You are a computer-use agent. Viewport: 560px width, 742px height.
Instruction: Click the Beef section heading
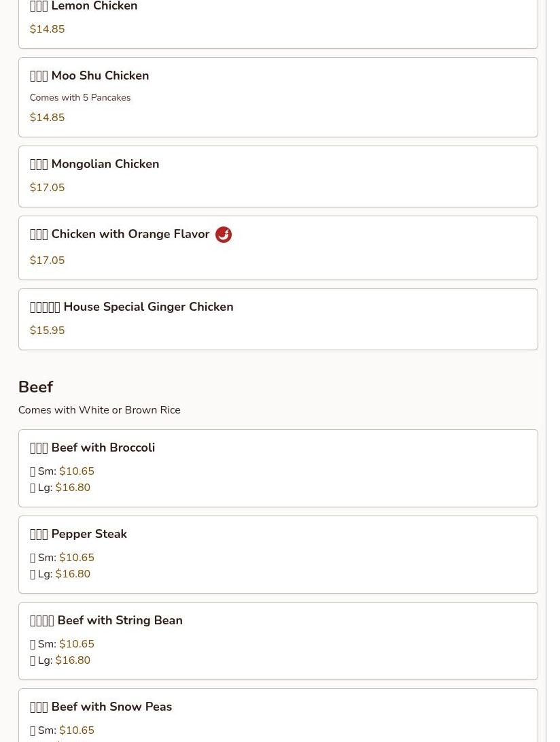(35, 386)
